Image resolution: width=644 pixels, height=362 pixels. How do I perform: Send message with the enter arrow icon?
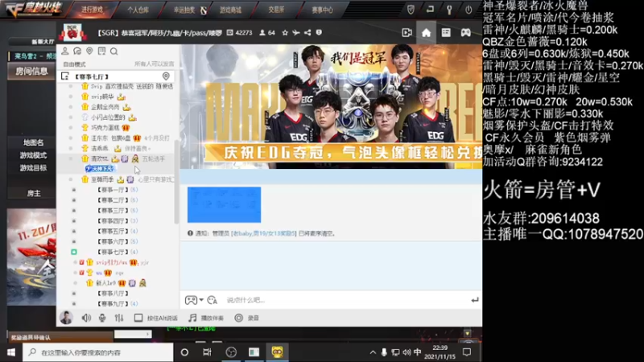475,300
